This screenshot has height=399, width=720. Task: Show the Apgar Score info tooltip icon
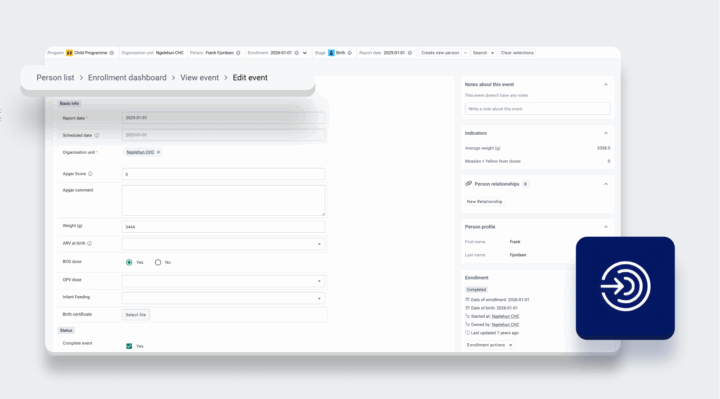(x=90, y=174)
